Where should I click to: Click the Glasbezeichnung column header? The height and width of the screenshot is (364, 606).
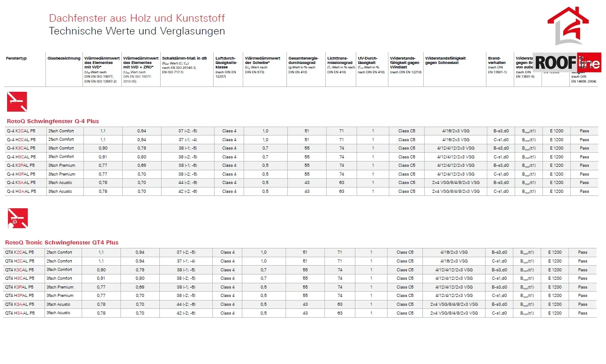pyautogui.click(x=64, y=59)
